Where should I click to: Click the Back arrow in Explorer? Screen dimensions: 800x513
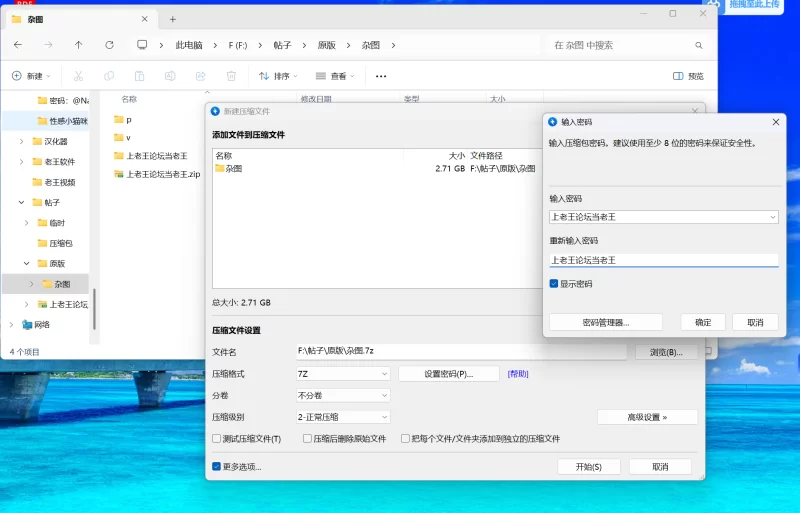tap(18, 45)
